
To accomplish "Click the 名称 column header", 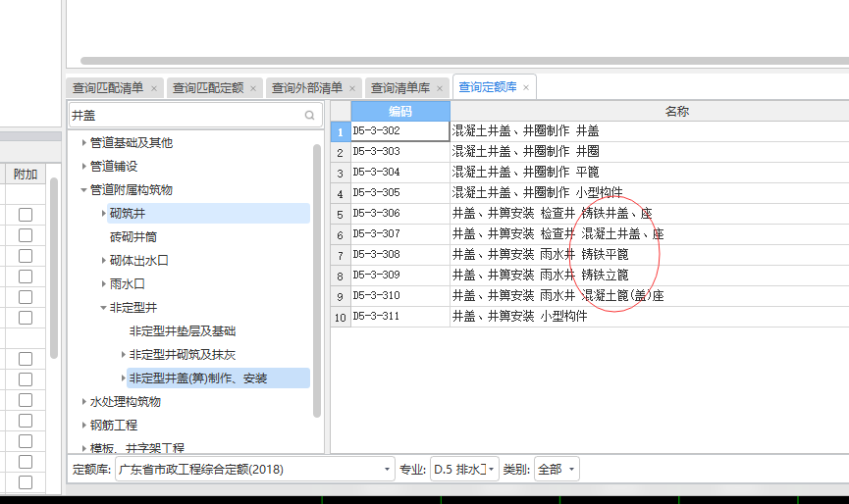I will (x=650, y=111).
